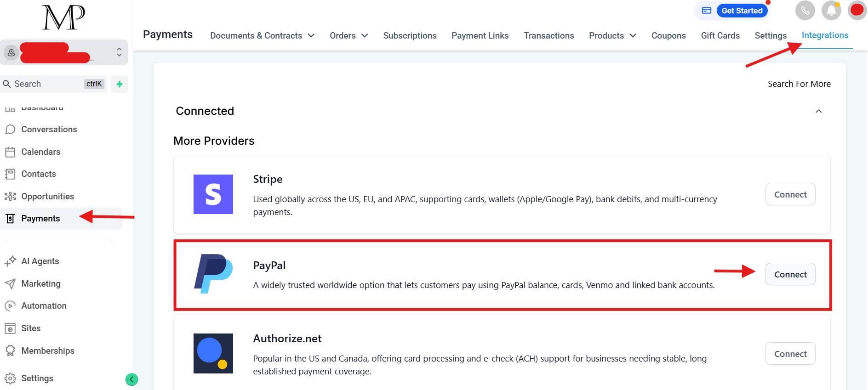This screenshot has width=868, height=390.
Task: Click the Opportunities icon in sidebar
Action: coord(10,197)
